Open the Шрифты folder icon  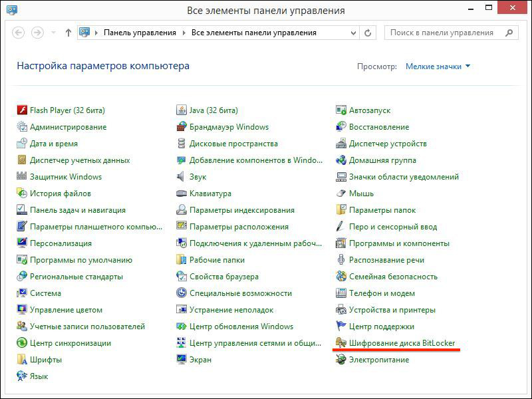[22, 359]
